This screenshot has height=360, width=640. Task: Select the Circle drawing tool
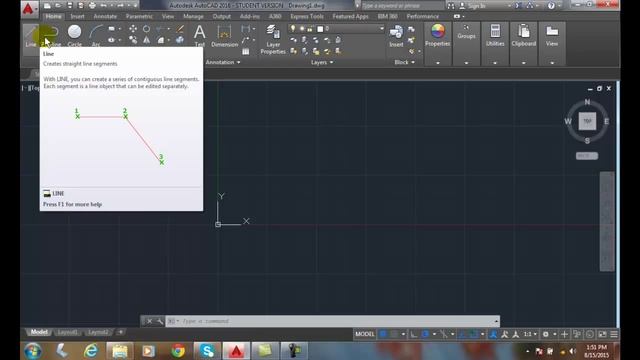coord(74,36)
